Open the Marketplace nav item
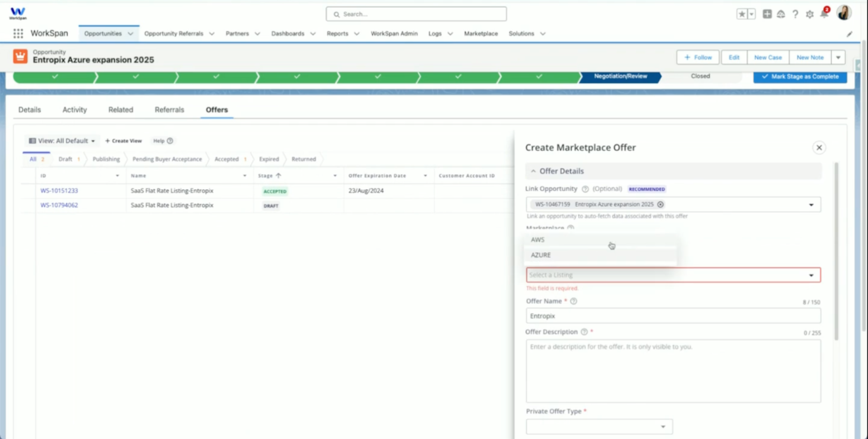This screenshot has width=868, height=439. coord(481,34)
